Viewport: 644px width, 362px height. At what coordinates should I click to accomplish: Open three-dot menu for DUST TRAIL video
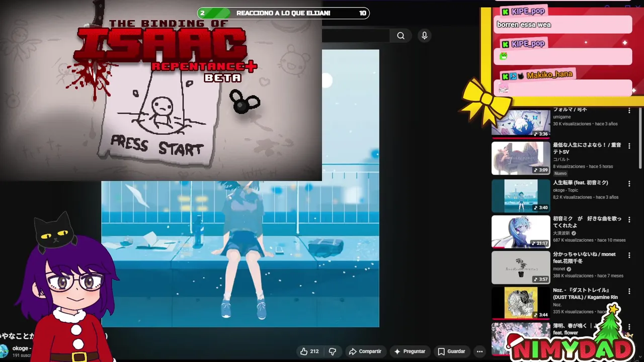[629, 292]
